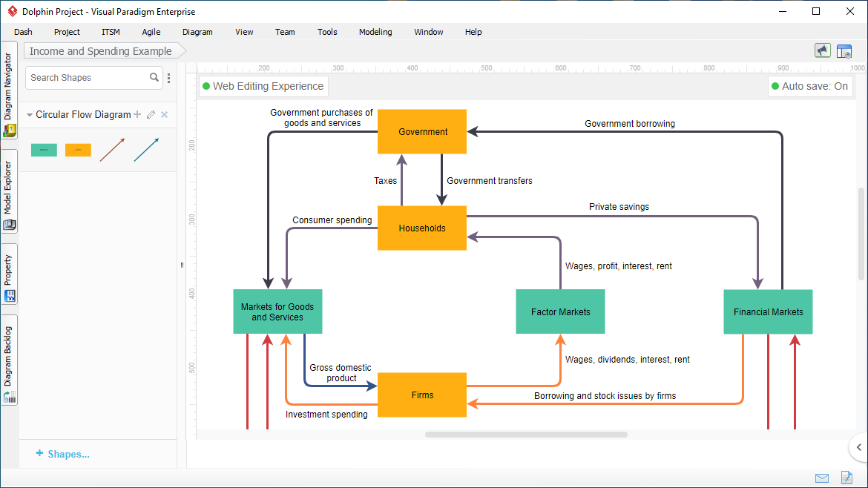
Task: Open the Window menu
Action: point(429,32)
